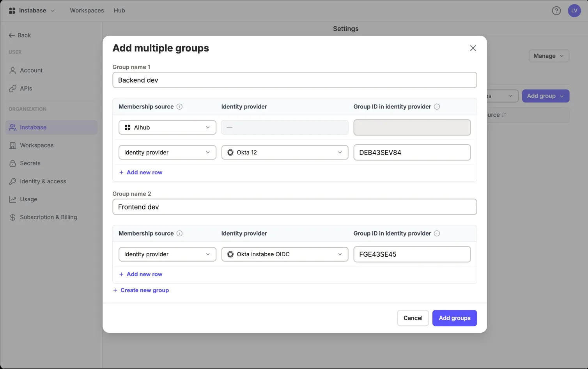Expand the Add group dropdown button
Viewport: 588px width, 369px height.
pyautogui.click(x=545, y=96)
